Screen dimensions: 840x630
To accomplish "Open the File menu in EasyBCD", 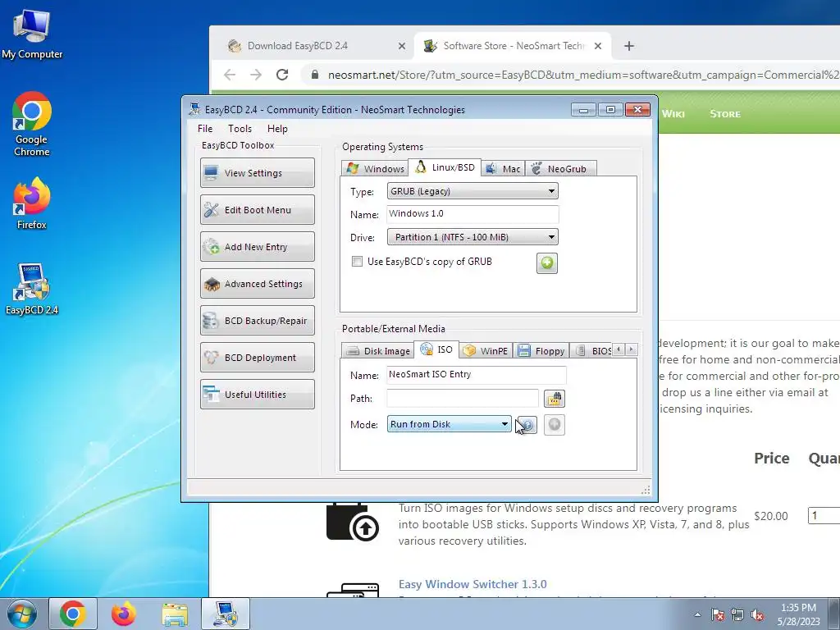I will point(204,129).
